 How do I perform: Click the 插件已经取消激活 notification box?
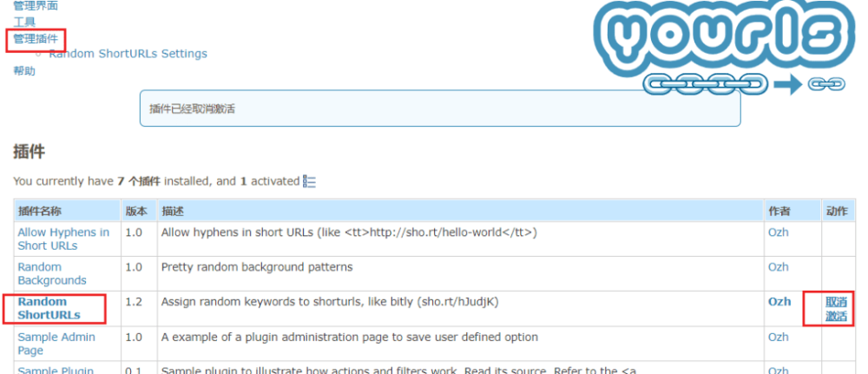pyautogui.click(x=439, y=109)
